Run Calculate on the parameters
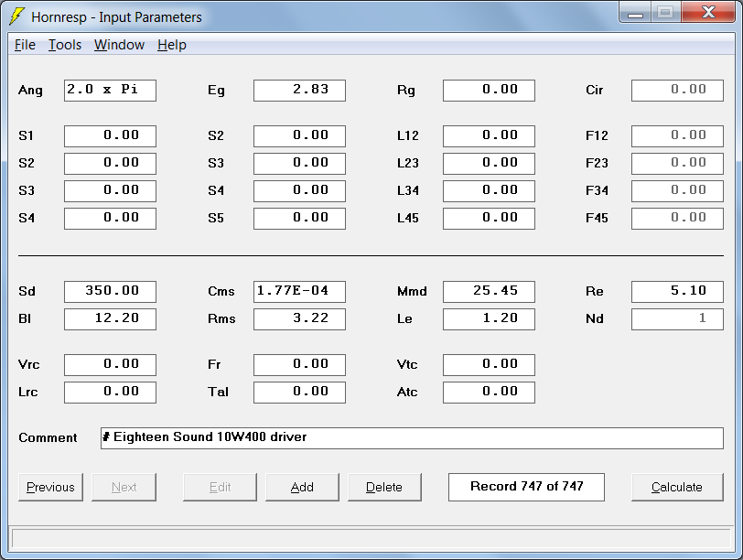 coord(677,487)
